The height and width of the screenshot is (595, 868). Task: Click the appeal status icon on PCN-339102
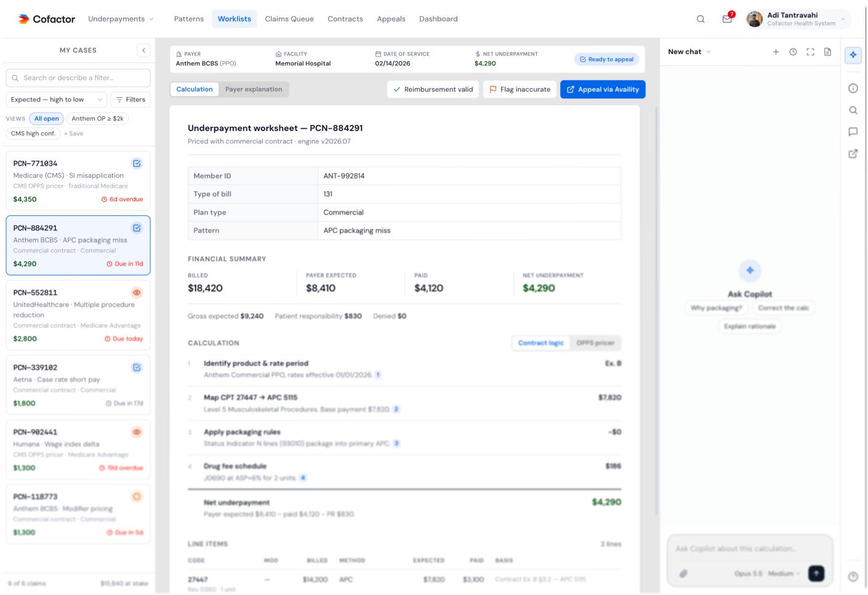(137, 368)
